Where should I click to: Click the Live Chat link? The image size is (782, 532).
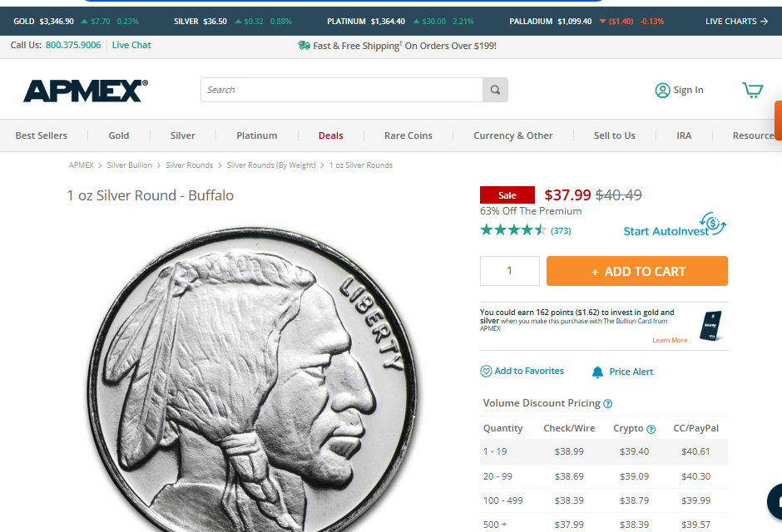click(x=131, y=45)
